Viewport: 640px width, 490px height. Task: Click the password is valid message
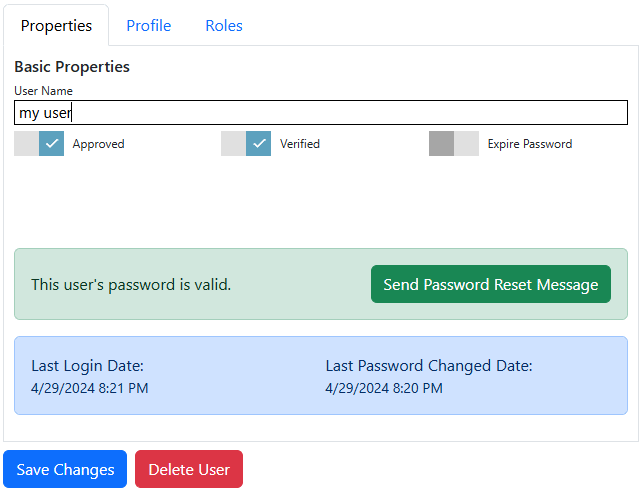131,285
